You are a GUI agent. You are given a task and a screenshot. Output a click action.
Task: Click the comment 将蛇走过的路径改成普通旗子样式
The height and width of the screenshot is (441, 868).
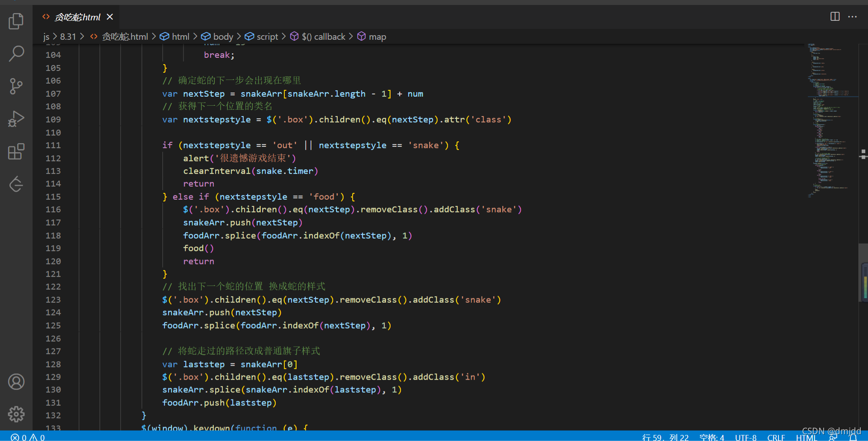tap(241, 351)
